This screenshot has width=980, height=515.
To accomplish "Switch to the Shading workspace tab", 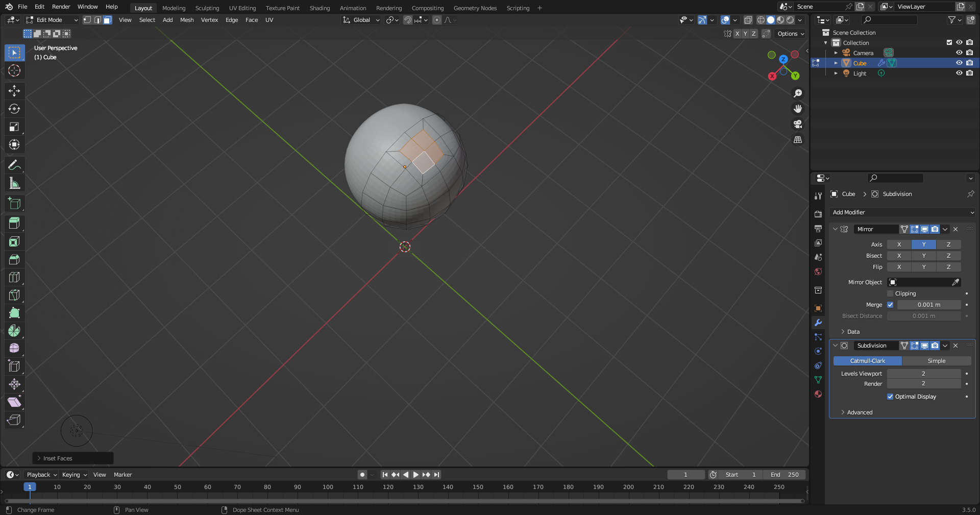I will tap(320, 8).
